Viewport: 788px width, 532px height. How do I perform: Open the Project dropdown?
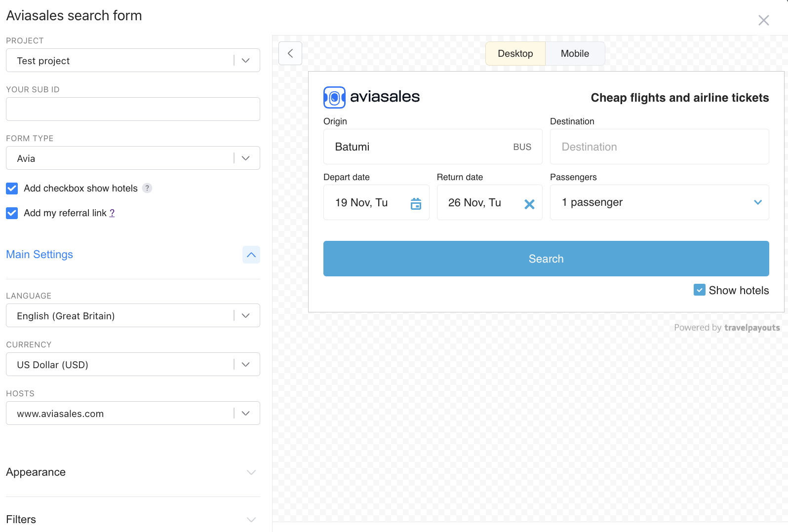click(x=133, y=60)
